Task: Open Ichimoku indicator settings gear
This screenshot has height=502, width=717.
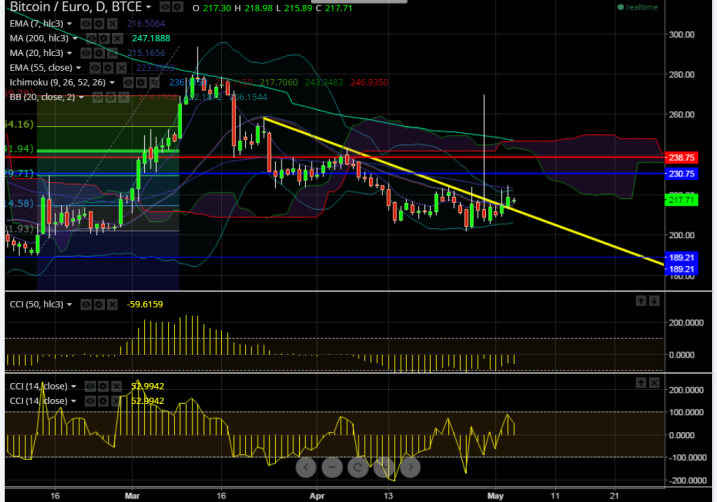Action: tap(141, 82)
